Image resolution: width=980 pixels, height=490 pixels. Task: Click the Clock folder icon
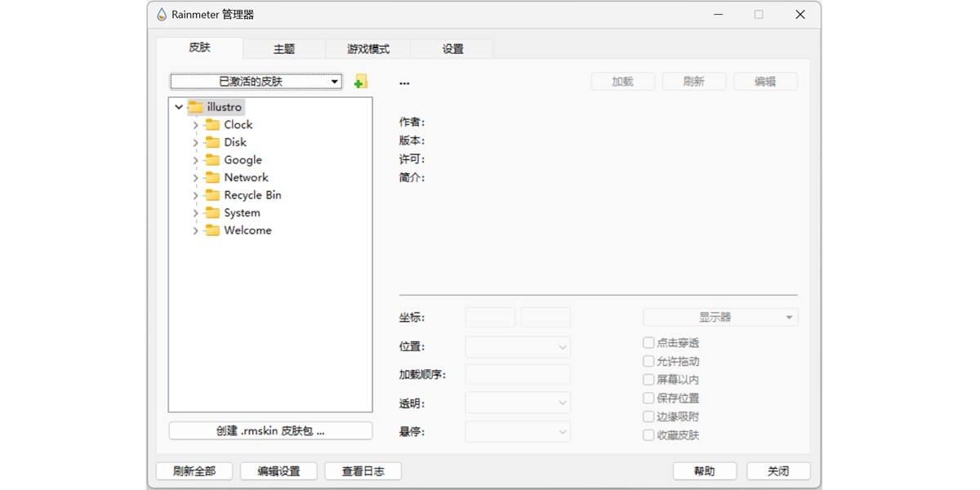point(212,125)
